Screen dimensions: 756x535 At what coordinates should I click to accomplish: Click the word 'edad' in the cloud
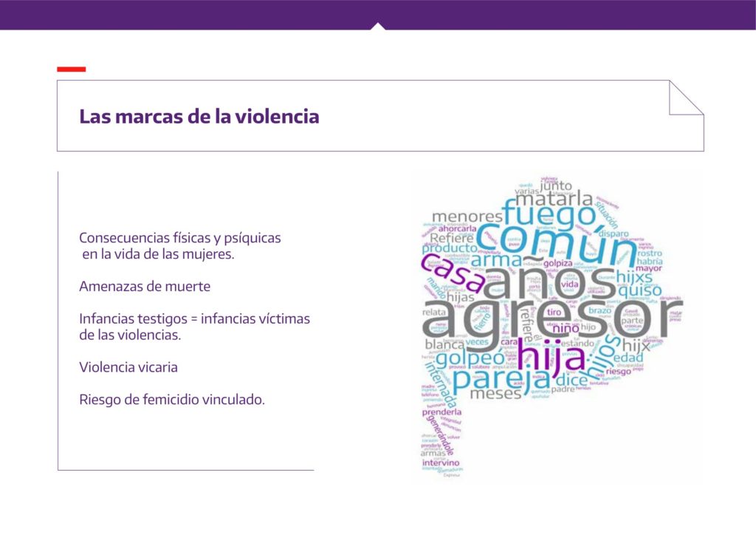click(628, 358)
